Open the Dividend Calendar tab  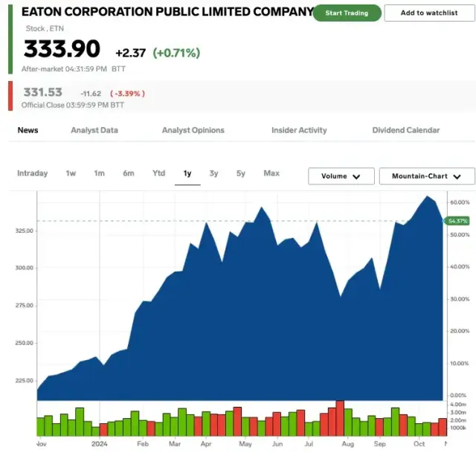pyautogui.click(x=405, y=130)
